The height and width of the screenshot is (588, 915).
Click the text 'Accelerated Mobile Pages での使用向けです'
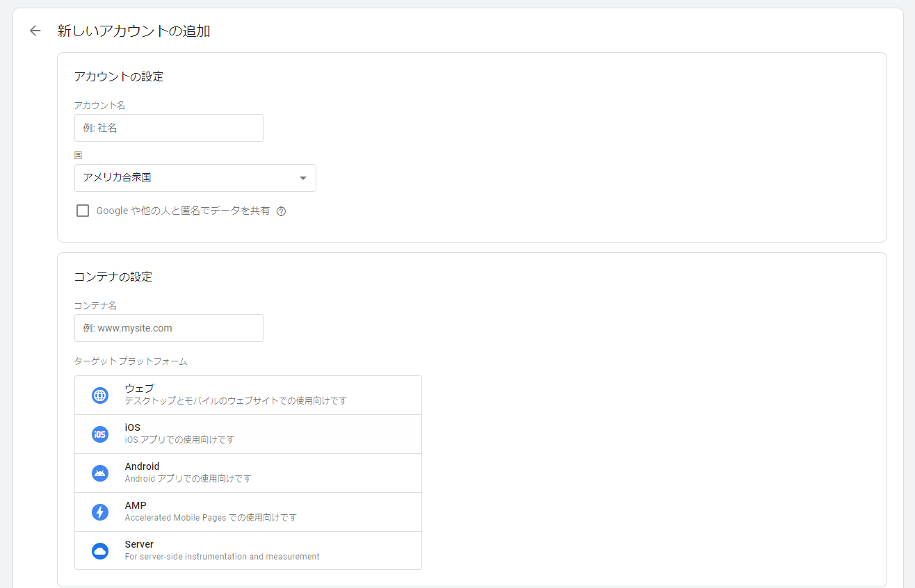click(211, 518)
